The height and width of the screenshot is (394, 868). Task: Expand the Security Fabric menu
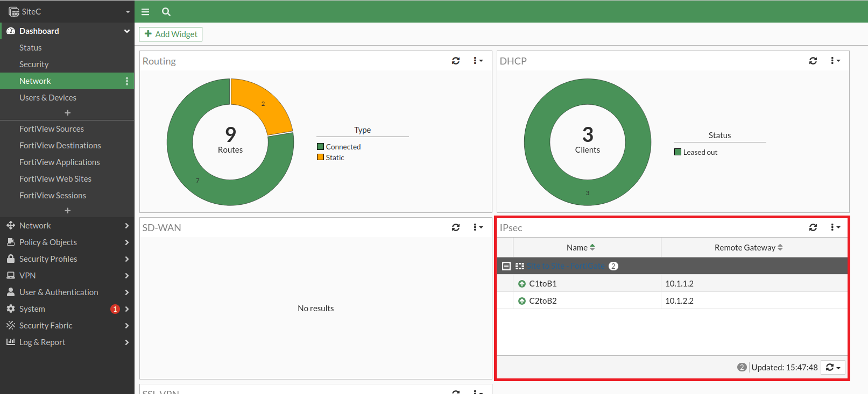[67, 326]
